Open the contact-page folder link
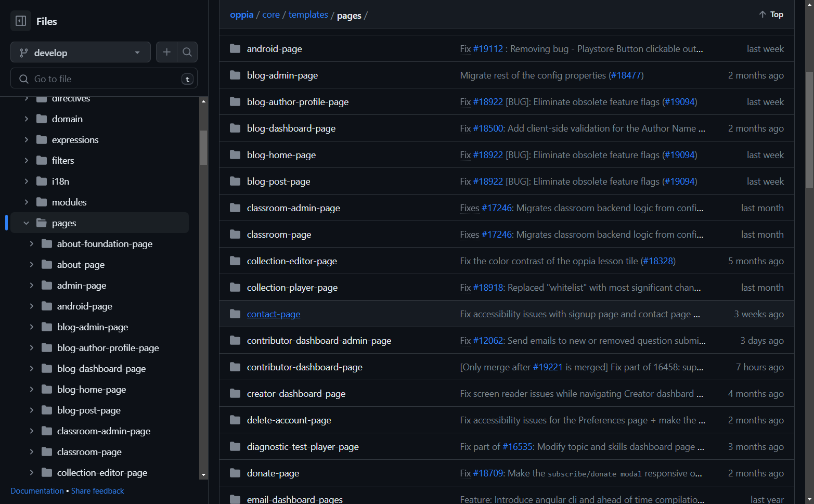The width and height of the screenshot is (814, 504). click(x=274, y=314)
